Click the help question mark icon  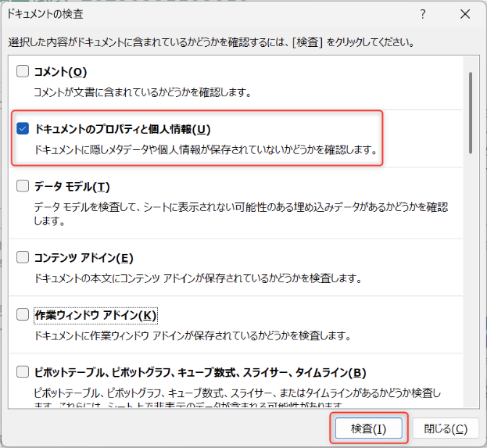tap(423, 14)
